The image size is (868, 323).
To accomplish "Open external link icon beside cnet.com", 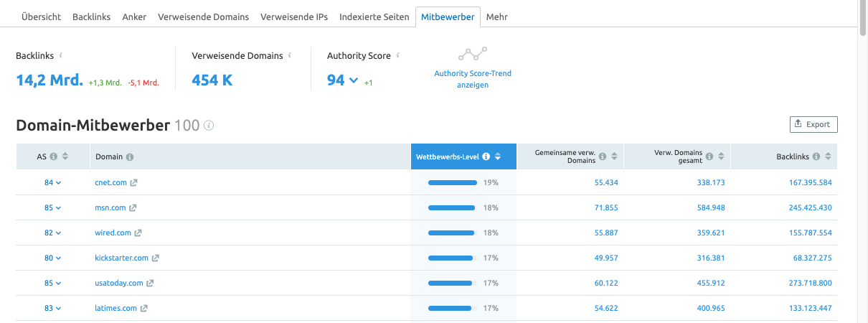I will point(134,183).
